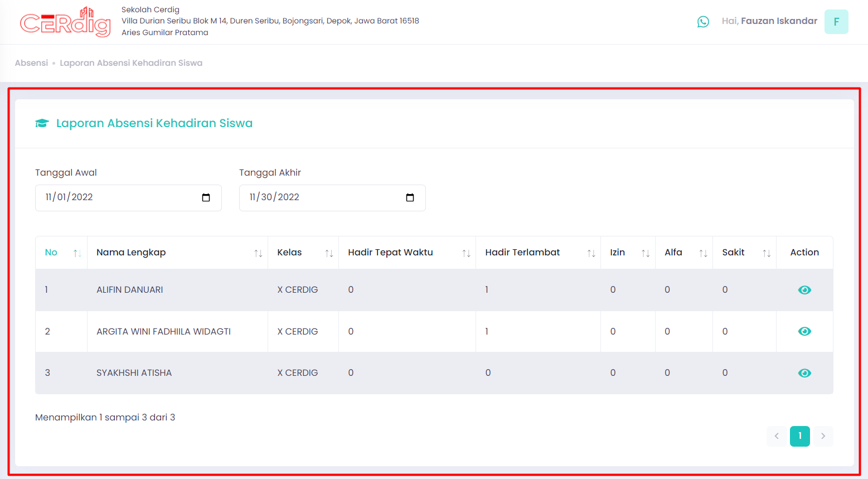Open the Tanggal Akhir calendar picker

click(x=410, y=197)
